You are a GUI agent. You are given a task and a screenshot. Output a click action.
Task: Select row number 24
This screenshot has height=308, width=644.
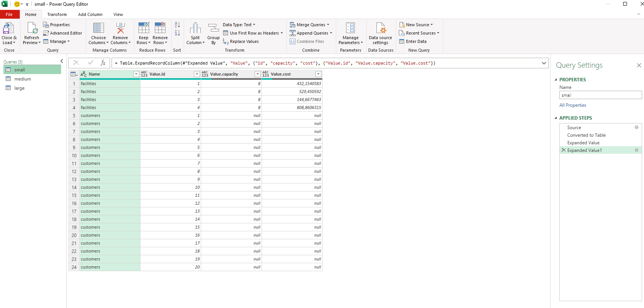(74, 267)
